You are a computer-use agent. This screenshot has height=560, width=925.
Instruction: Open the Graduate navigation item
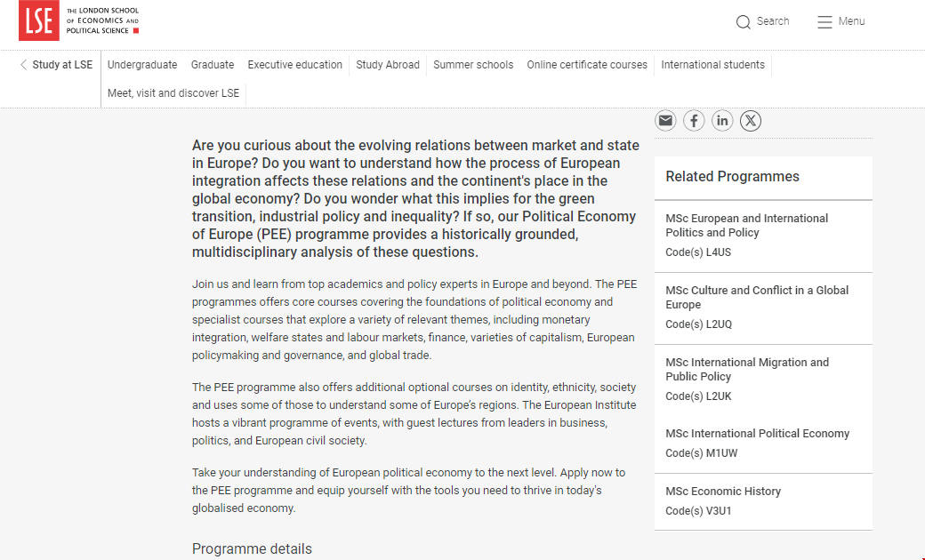pos(213,65)
